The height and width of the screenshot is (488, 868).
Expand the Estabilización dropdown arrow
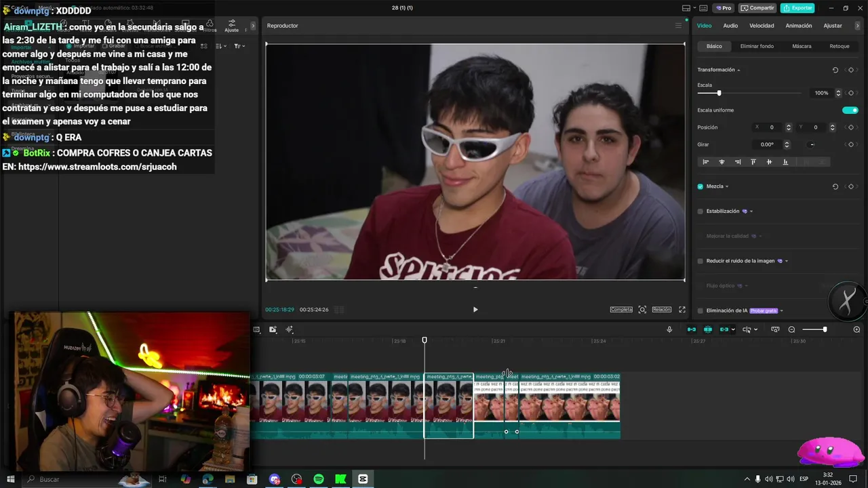[x=751, y=211]
